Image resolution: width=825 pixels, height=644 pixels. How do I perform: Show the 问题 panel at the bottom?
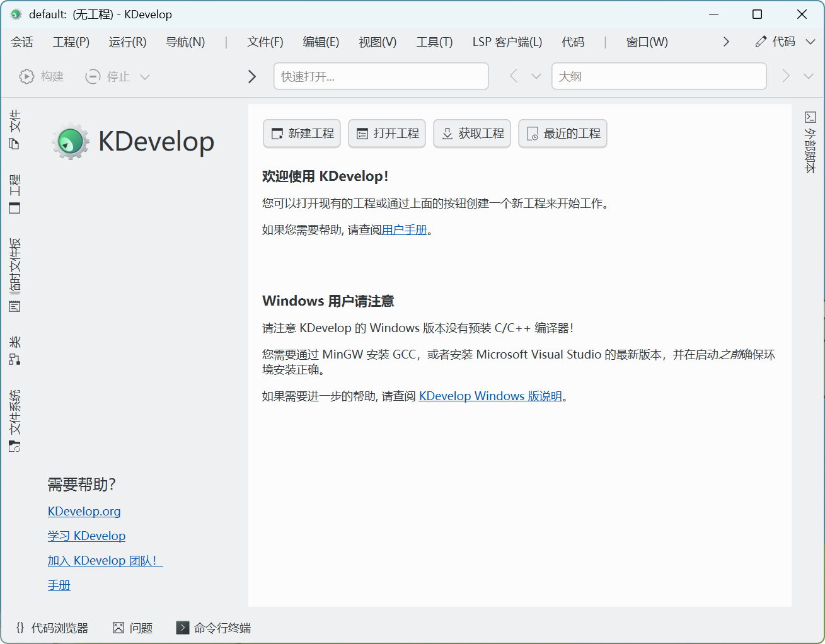132,628
